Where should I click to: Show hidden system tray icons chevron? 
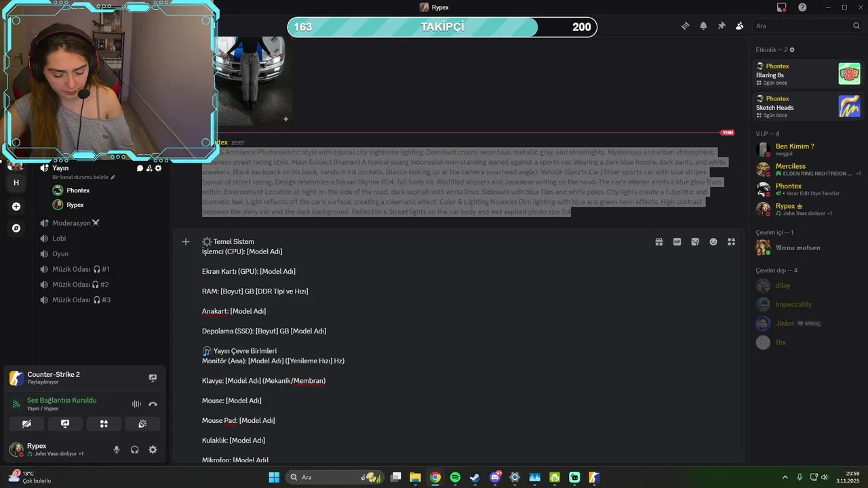785,477
